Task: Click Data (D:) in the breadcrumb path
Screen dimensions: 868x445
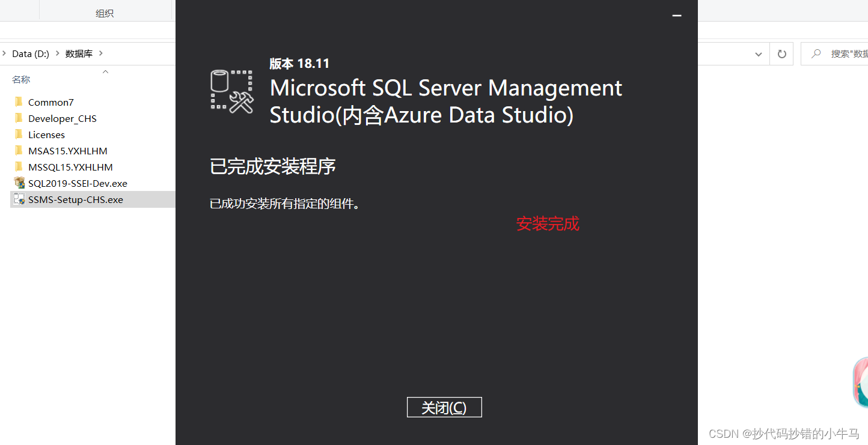Action: [31, 54]
